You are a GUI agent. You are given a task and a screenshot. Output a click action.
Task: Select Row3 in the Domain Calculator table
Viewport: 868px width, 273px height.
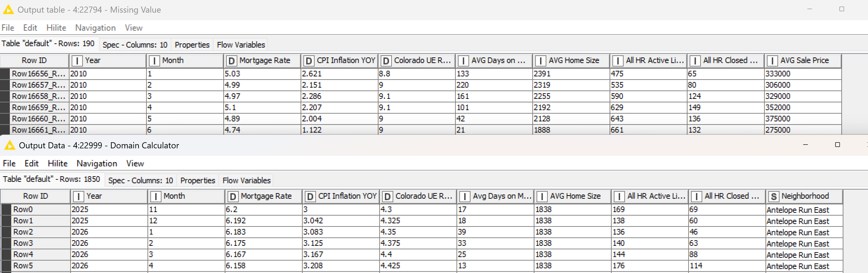23,243
